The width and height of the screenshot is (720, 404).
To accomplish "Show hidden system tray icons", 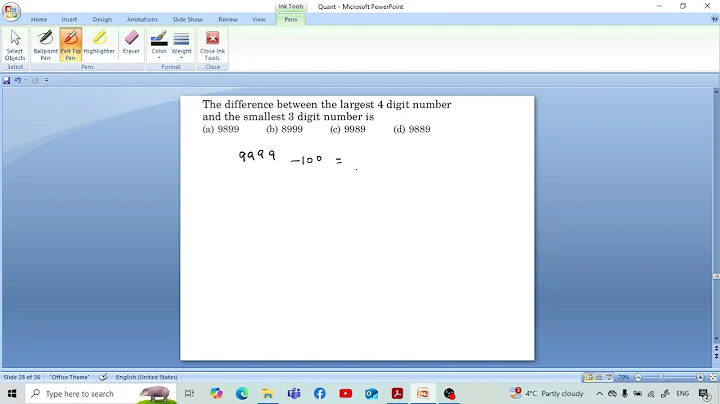I will coord(599,393).
